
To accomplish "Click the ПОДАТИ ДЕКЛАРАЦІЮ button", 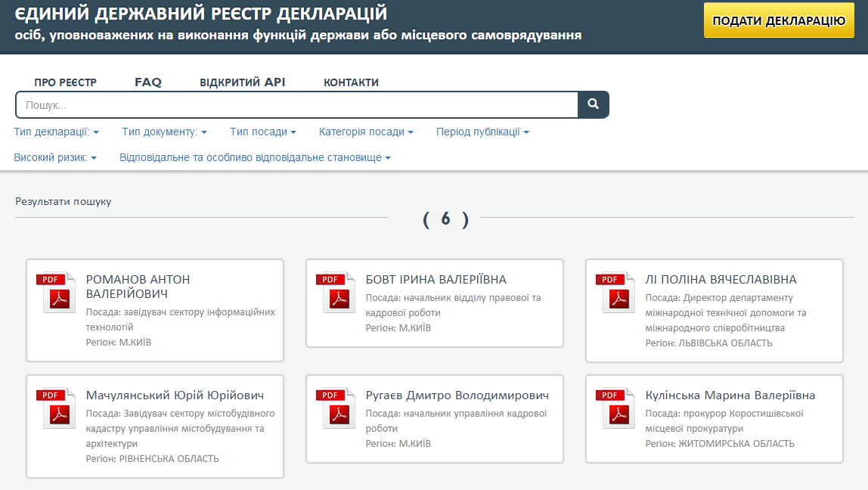I will pyautogui.click(x=778, y=20).
